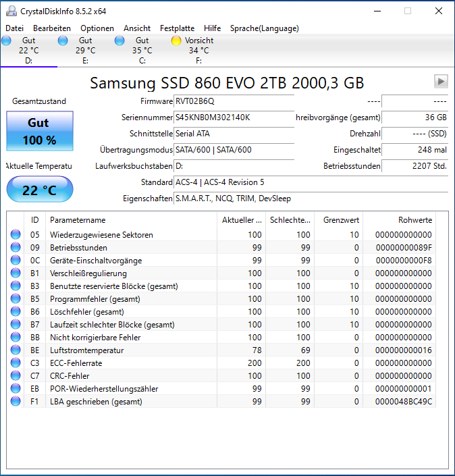Click status orb of Wiederzugewiesene Sektoren row
The image size is (455, 476).
coord(16,234)
